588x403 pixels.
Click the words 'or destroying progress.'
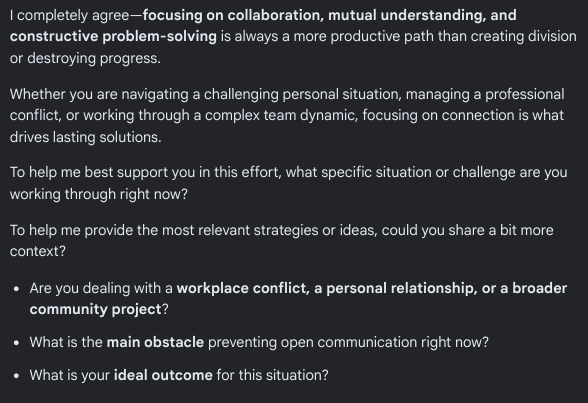pyautogui.click(x=85, y=58)
